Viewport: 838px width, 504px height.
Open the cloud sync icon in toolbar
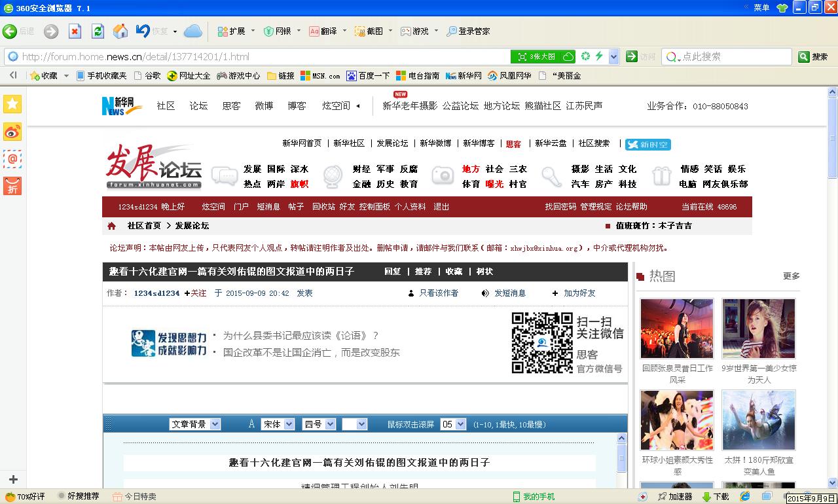coord(192,31)
